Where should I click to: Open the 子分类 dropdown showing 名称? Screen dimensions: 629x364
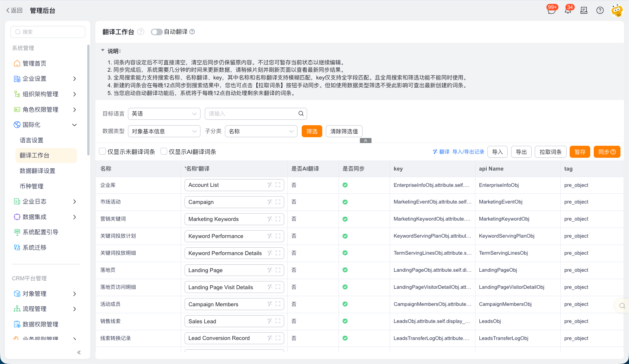coord(261,131)
